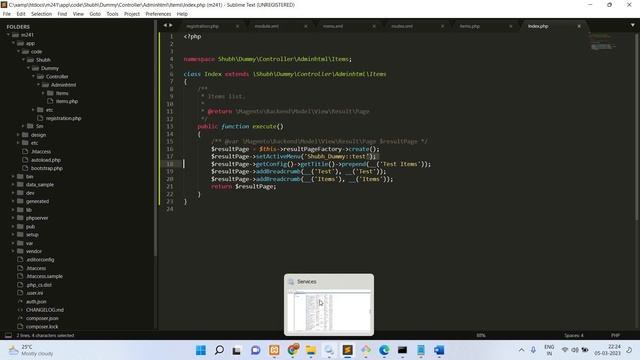
Task: Switch to the module.xml tab
Action: (x=267, y=26)
